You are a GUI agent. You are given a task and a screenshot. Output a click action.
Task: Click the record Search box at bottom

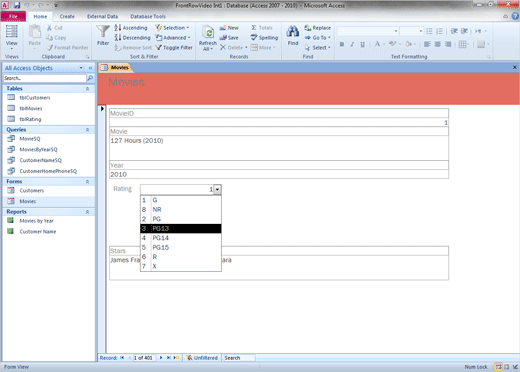click(239, 358)
